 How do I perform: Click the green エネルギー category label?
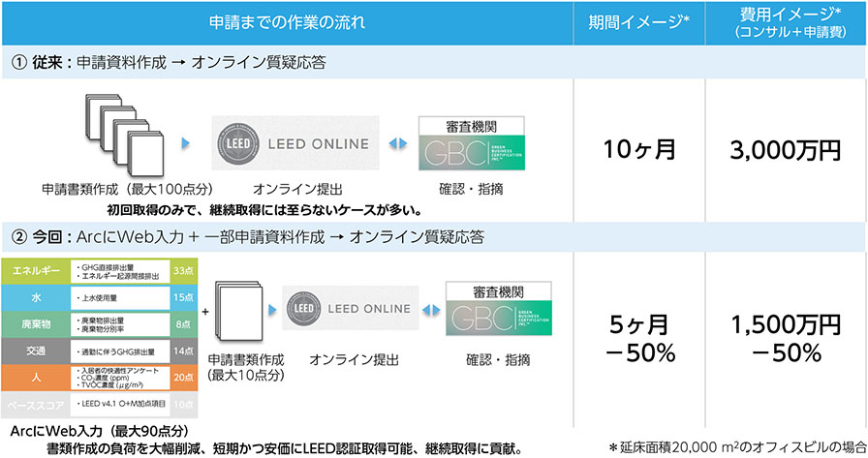tap(36, 271)
